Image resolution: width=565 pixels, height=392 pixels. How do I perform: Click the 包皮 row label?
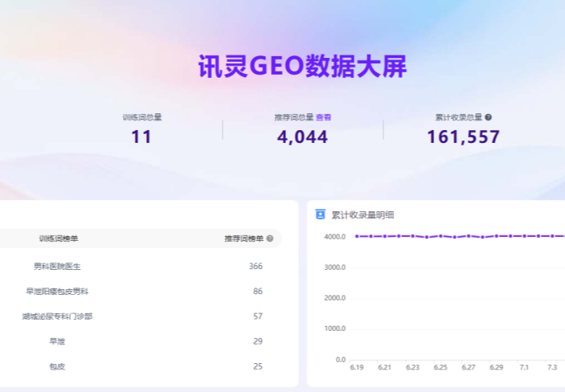coord(57,366)
